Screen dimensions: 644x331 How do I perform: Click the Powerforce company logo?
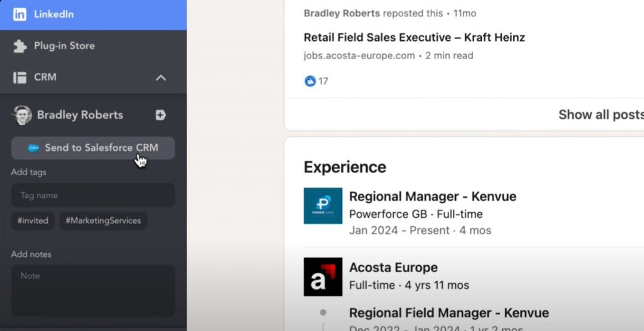323,206
